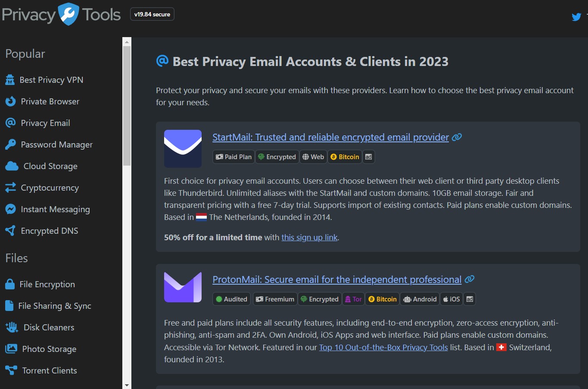Viewport: 588px width, 389px height.
Task: Open the ProtonMail title link
Action: (x=337, y=279)
